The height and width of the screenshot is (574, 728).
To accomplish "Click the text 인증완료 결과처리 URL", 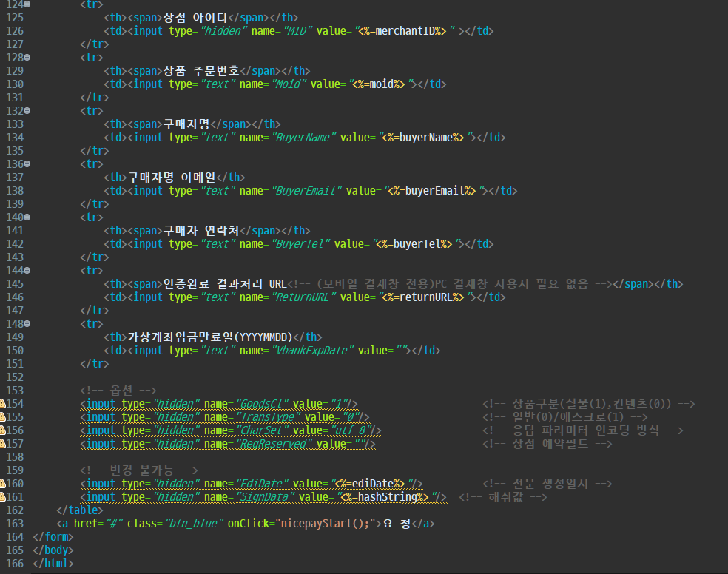I will [x=225, y=284].
